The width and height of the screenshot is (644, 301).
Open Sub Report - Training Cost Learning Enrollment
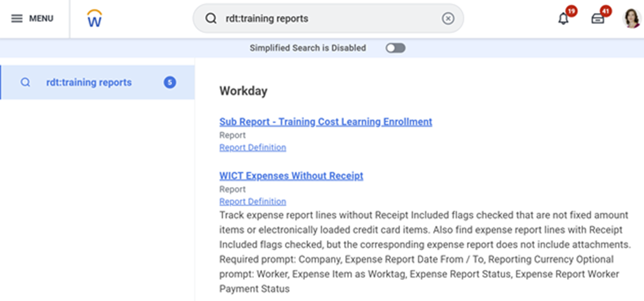(x=326, y=122)
